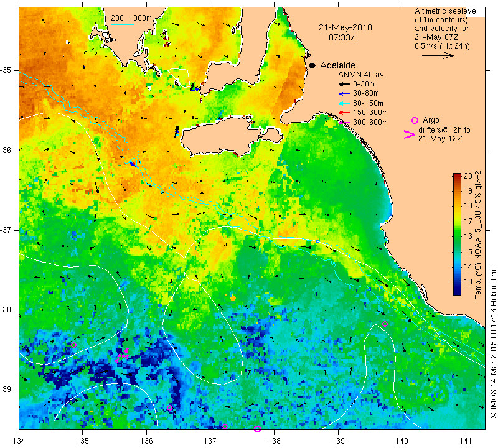Click the '(0.1m contours)' text
The height and width of the screenshot is (448, 498).
point(441,20)
